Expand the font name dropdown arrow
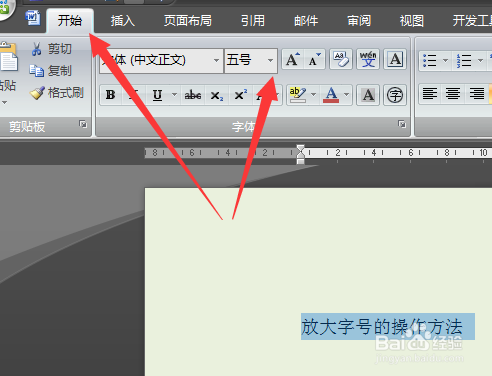Viewport: 492px width, 376px height. [217, 61]
